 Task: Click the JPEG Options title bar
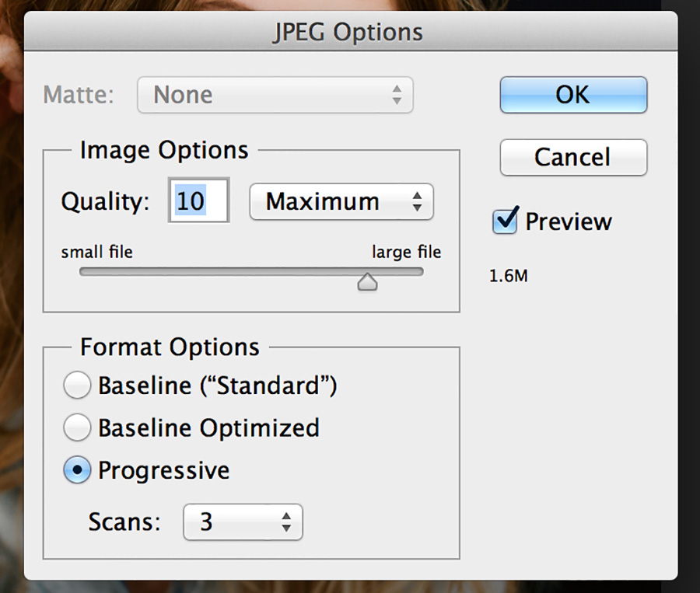click(x=351, y=32)
